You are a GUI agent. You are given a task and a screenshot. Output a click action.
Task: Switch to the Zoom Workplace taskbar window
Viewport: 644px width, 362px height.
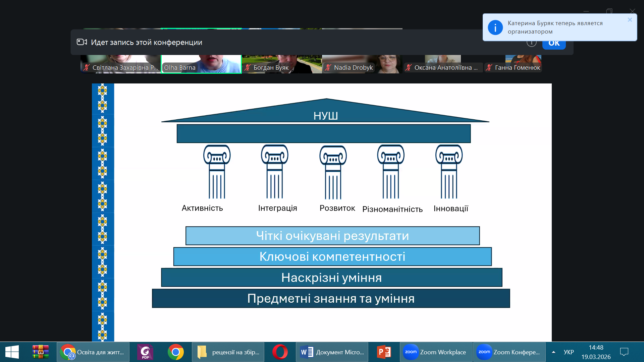click(436, 352)
